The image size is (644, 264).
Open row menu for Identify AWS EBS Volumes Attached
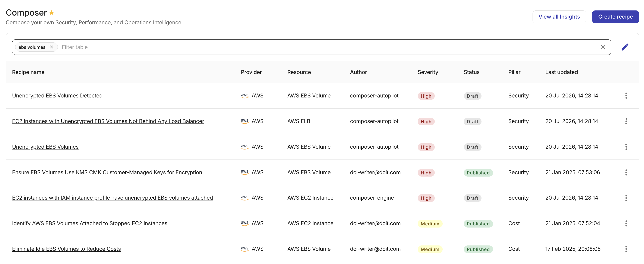(x=626, y=223)
